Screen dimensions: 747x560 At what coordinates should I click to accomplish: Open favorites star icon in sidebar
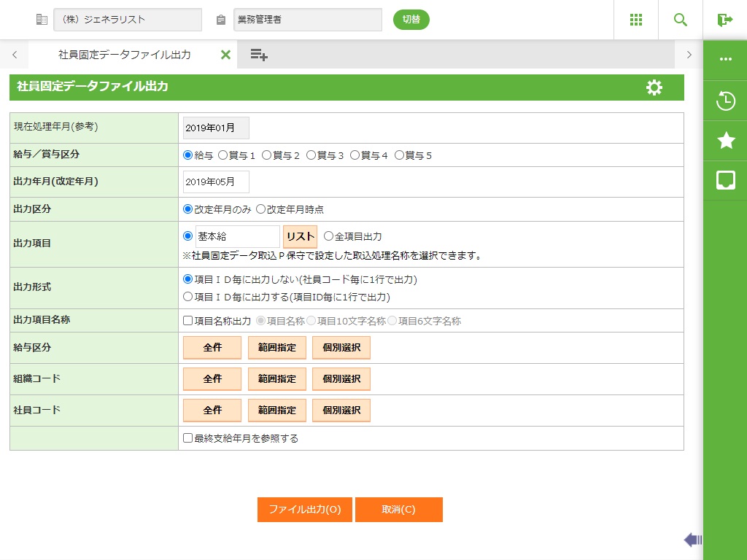click(725, 141)
